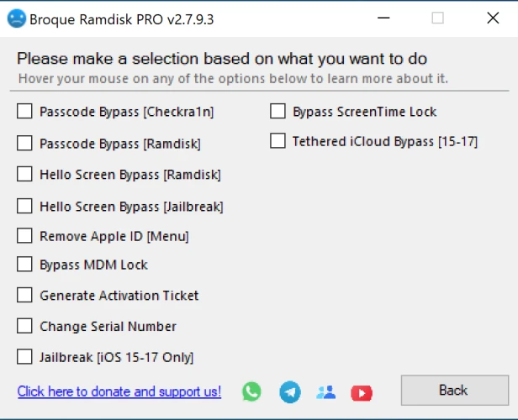Select Change Serial Number checkbox

coord(24,326)
